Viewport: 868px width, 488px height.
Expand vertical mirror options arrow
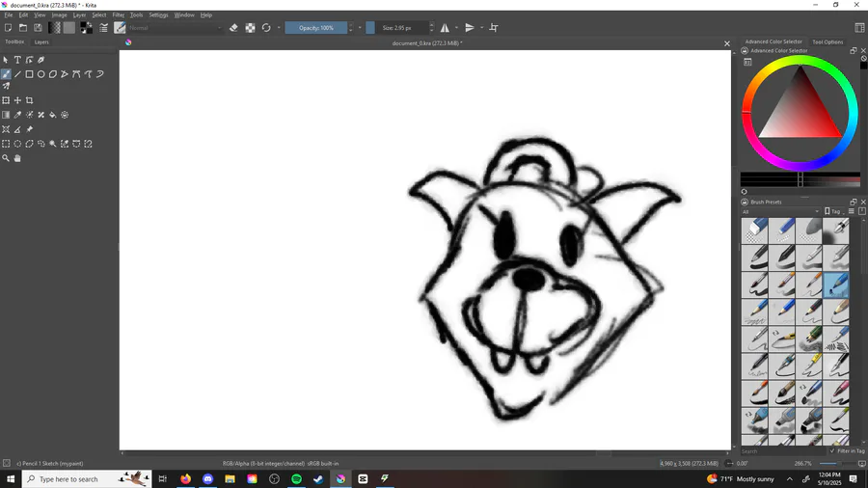tap(481, 28)
